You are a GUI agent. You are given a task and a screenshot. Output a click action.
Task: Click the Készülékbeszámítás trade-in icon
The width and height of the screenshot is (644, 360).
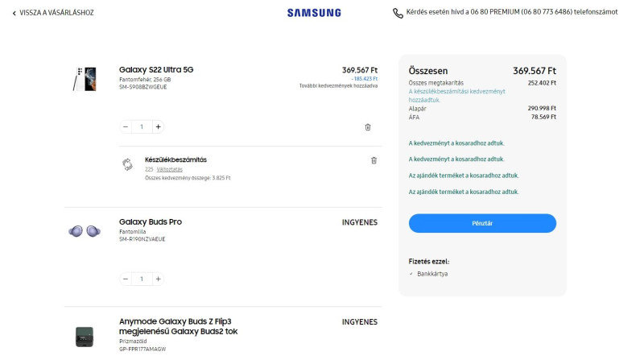pyautogui.click(x=127, y=164)
